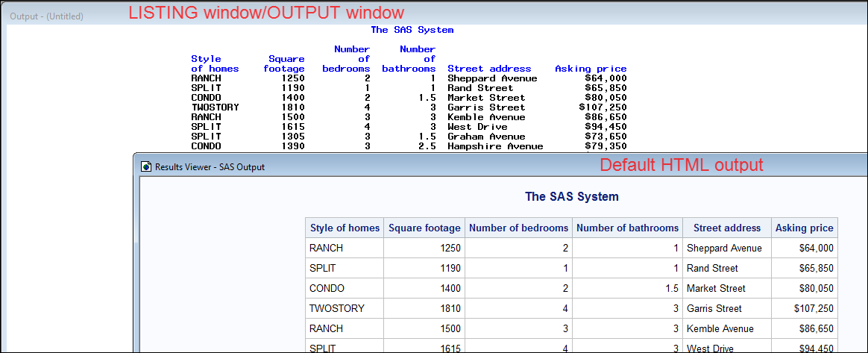Image resolution: width=868 pixels, height=353 pixels.
Task: Click The SAS System title in listing output
Action: click(412, 30)
